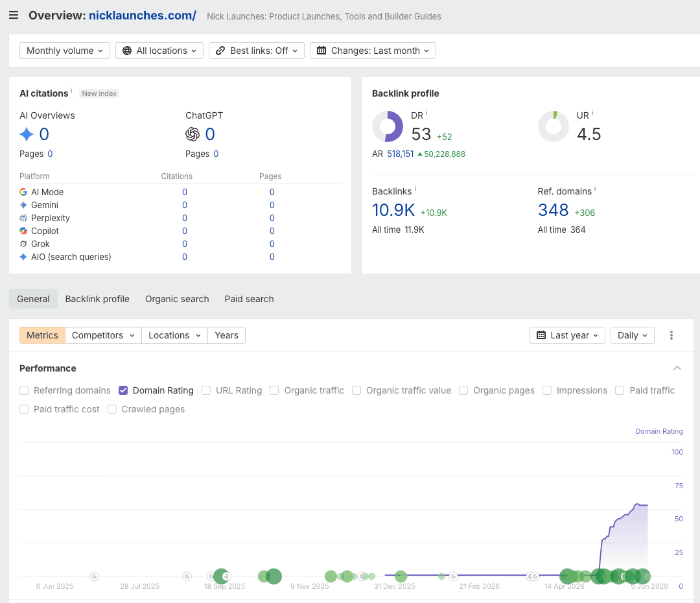This screenshot has width=700, height=603.
Task: Uncheck the Domain Rating checkbox
Action: point(123,390)
